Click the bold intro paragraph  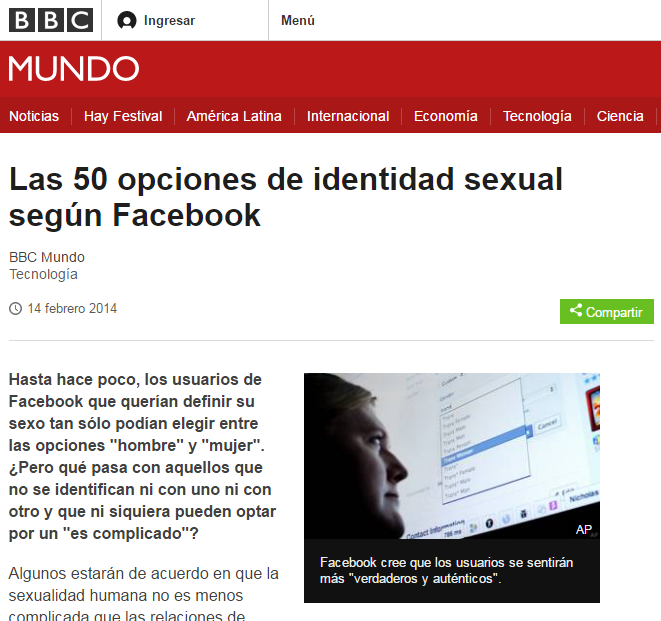[142, 457]
